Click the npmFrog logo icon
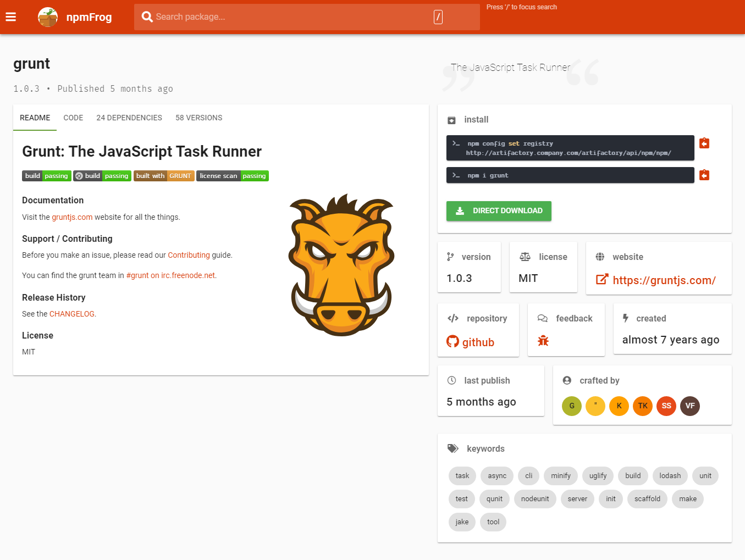 [48, 17]
